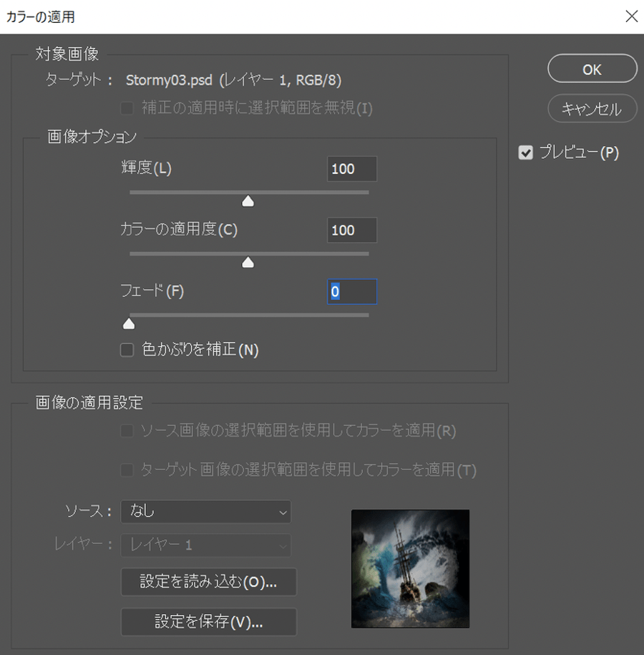Click the 画像オプション group label
Image resolution: width=644 pixels, height=655 pixels.
coord(92,137)
